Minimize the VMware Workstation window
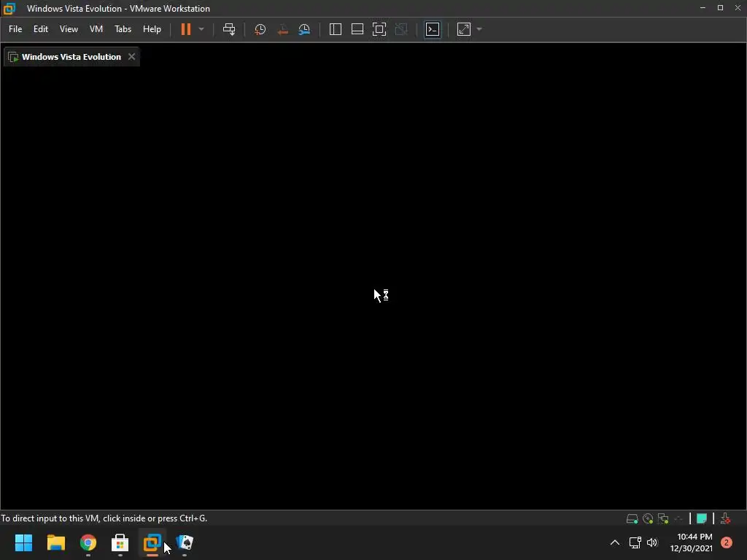 tap(703, 8)
